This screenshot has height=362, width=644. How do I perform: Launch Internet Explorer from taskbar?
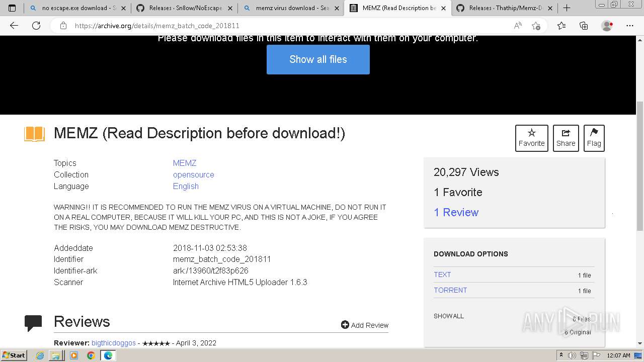[40, 355]
